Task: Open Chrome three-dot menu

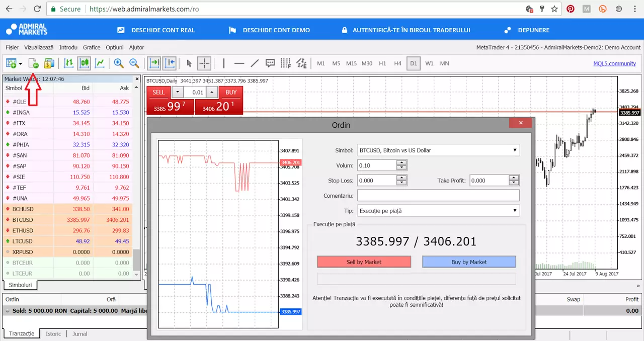Action: (x=634, y=9)
